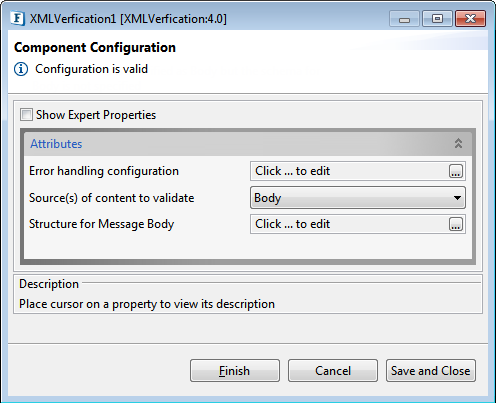Viewport: 496px width, 403px height.
Task: Select the Error handling configuration property label
Action: (x=104, y=171)
